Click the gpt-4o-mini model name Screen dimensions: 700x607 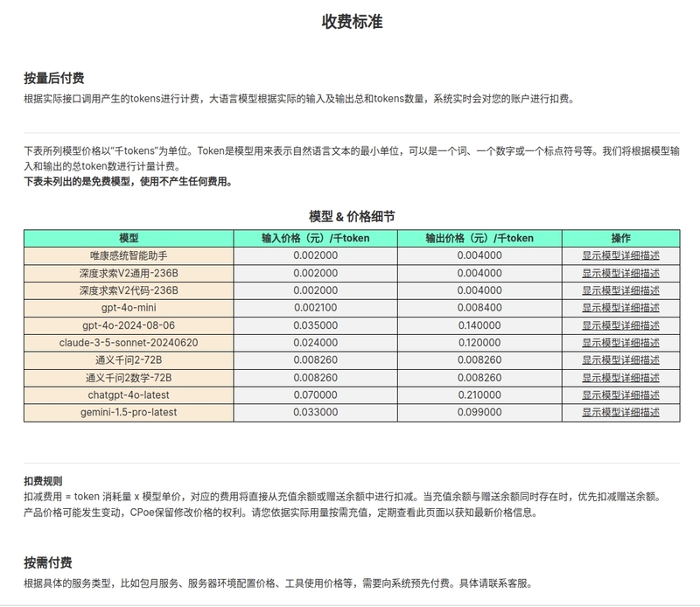(x=129, y=308)
